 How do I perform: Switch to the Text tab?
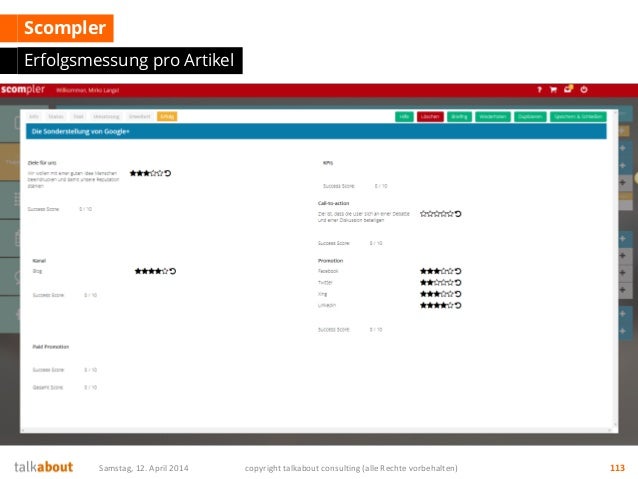coord(78,116)
